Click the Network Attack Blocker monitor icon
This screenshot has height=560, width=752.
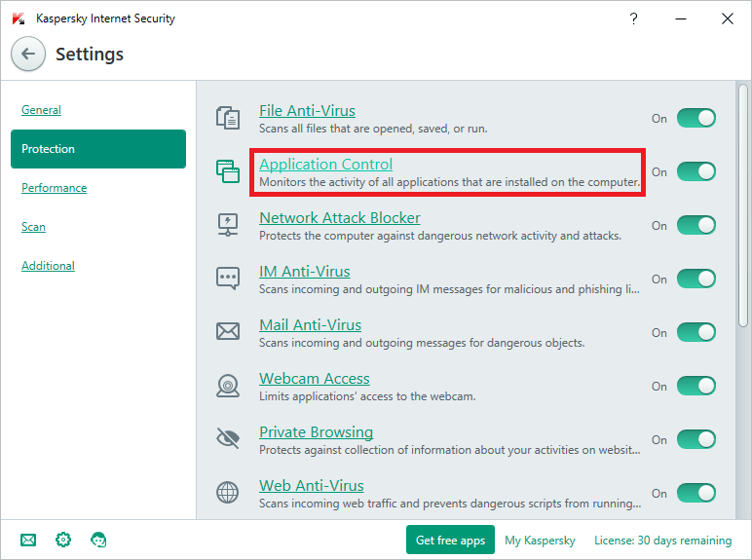[x=227, y=225]
